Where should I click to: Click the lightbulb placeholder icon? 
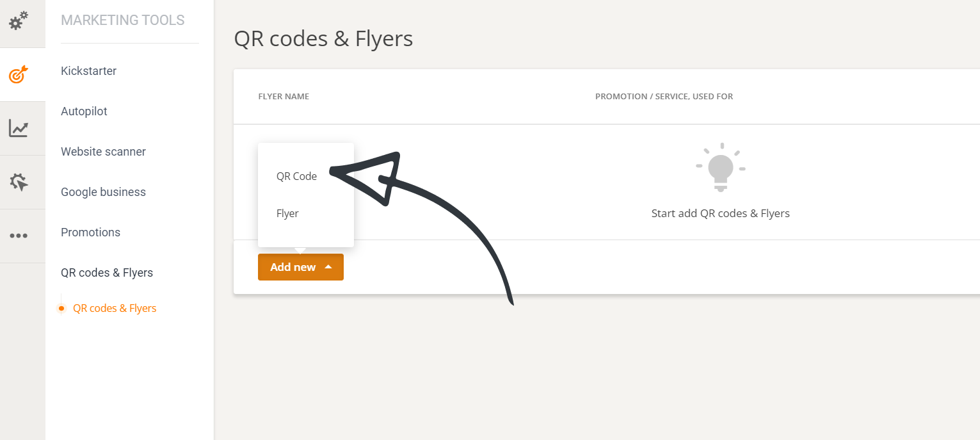tap(721, 167)
